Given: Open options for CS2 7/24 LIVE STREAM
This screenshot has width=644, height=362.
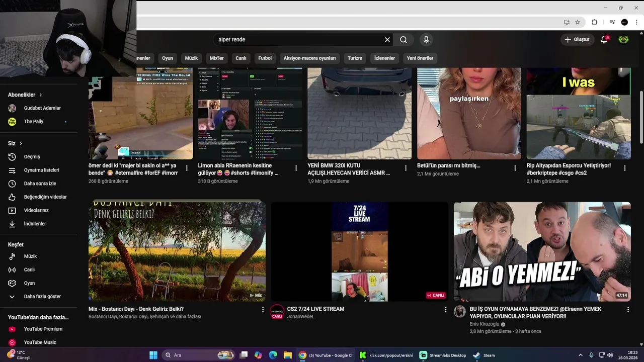Looking at the screenshot, I should [445, 310].
